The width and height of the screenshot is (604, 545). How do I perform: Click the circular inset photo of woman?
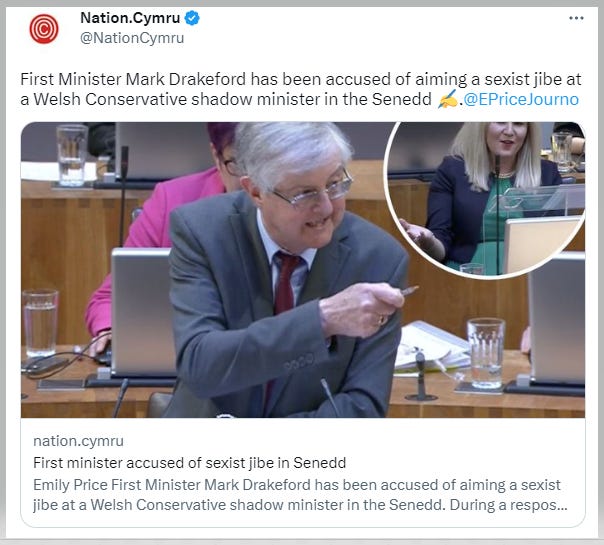click(x=486, y=198)
